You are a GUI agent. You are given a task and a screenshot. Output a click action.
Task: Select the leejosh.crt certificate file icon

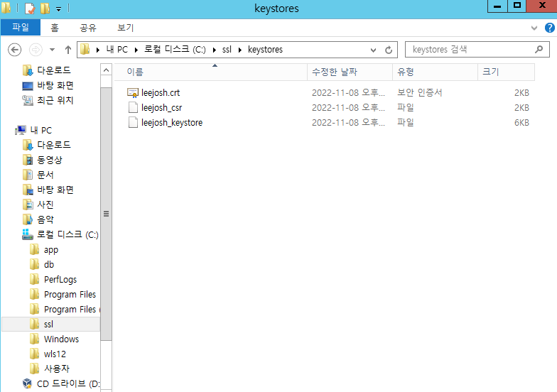coord(133,92)
